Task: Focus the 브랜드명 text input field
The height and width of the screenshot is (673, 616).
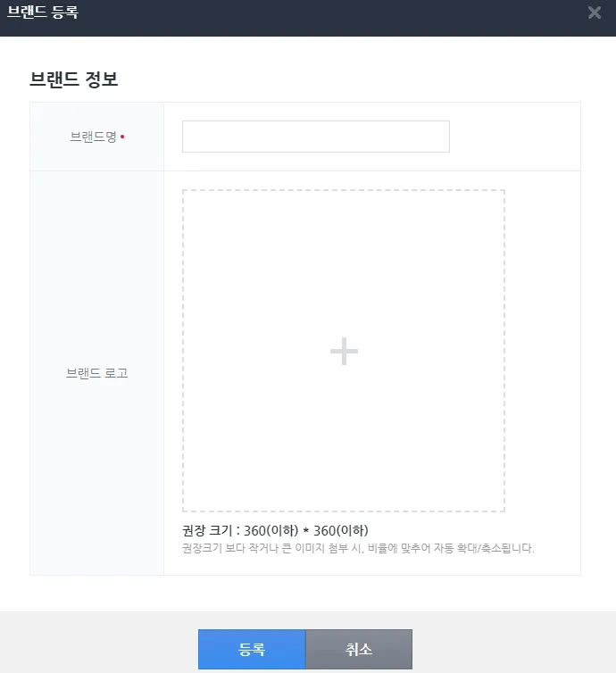Action: pyautogui.click(x=316, y=137)
